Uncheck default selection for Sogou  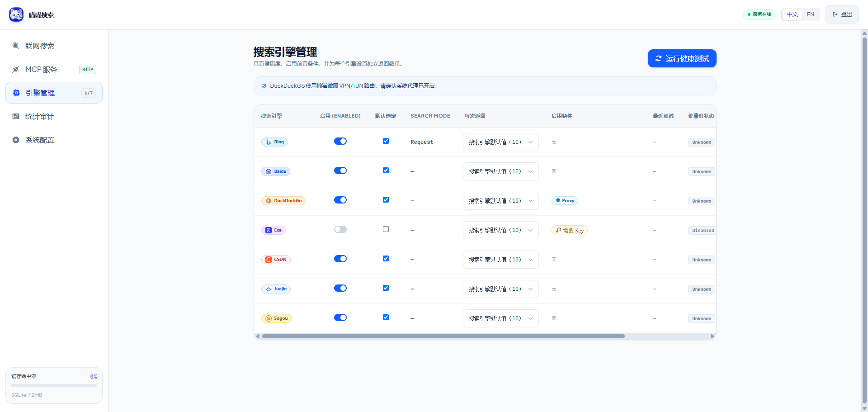pyautogui.click(x=386, y=317)
